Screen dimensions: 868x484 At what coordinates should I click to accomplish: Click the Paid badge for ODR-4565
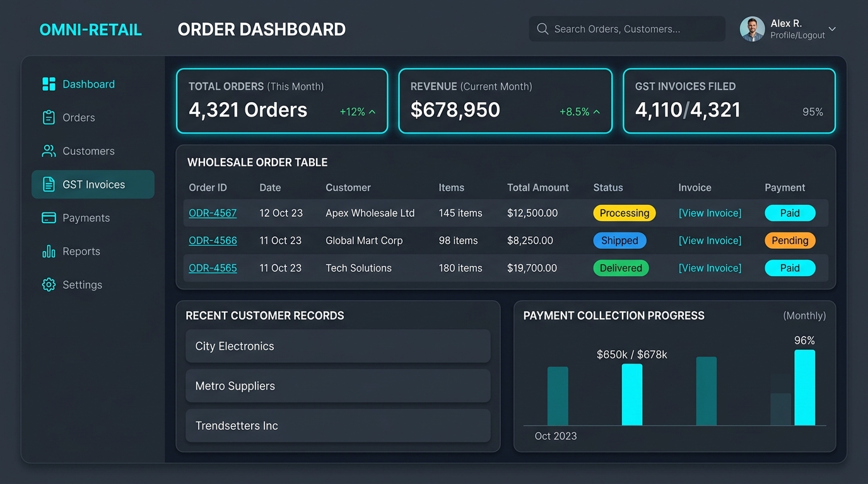[x=790, y=268]
